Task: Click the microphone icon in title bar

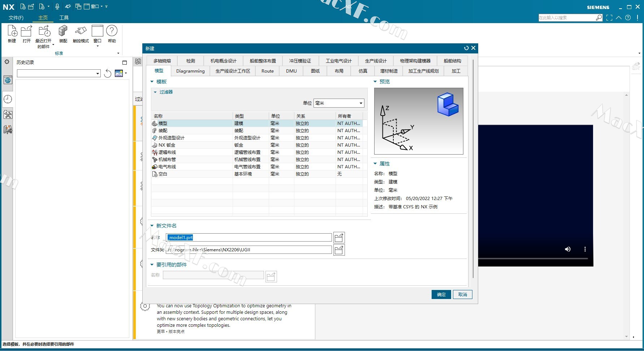Action: point(57,6)
